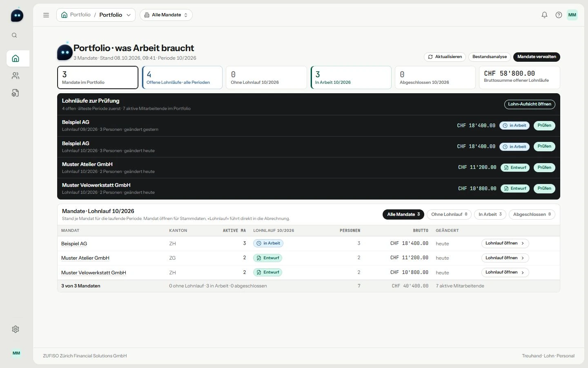Open the help question mark icon
Viewport: 588px width, 368px height.
click(x=559, y=15)
